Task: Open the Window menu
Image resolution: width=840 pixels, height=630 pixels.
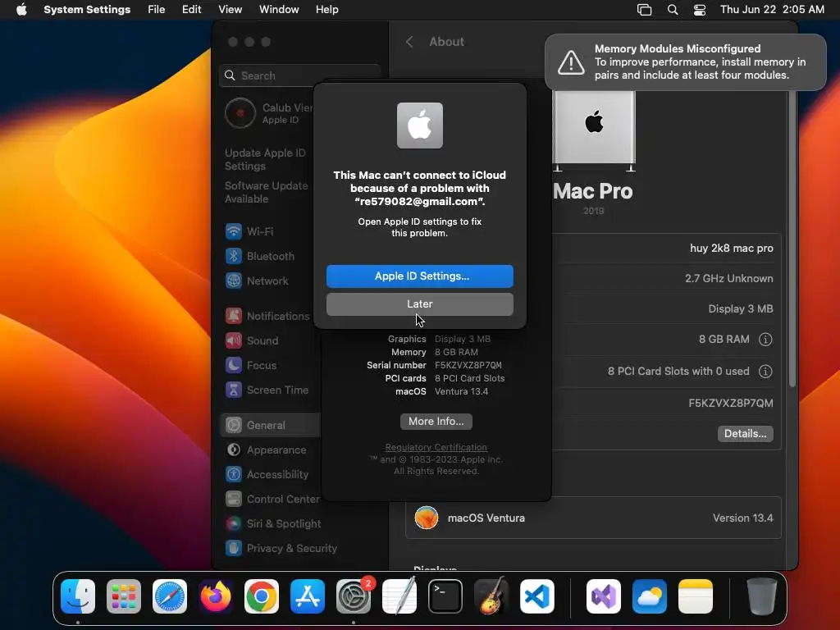Action: [279, 10]
